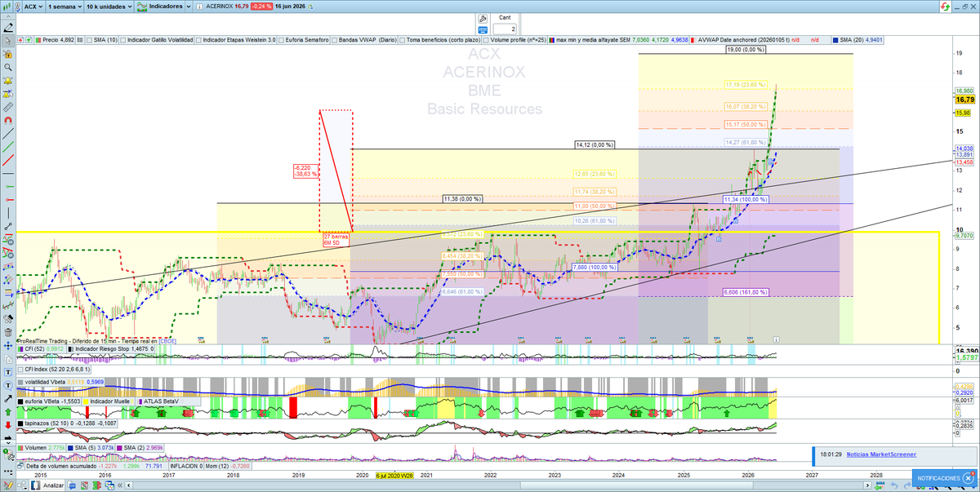Toggle the CFI Index checkbox
The width and height of the screenshot is (980, 492).
20,370
